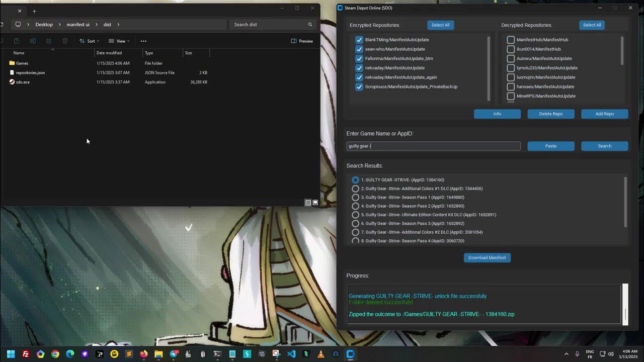Click the Delete Repo button

(551, 114)
